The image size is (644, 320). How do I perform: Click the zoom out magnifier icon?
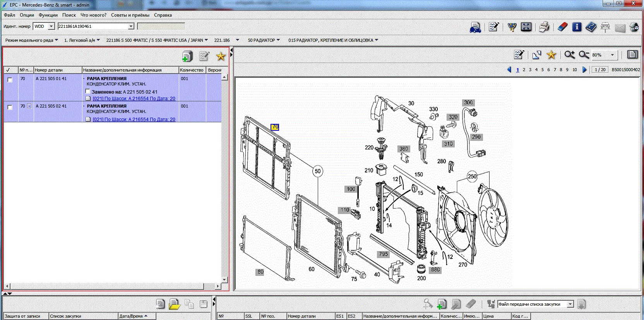coord(584,55)
